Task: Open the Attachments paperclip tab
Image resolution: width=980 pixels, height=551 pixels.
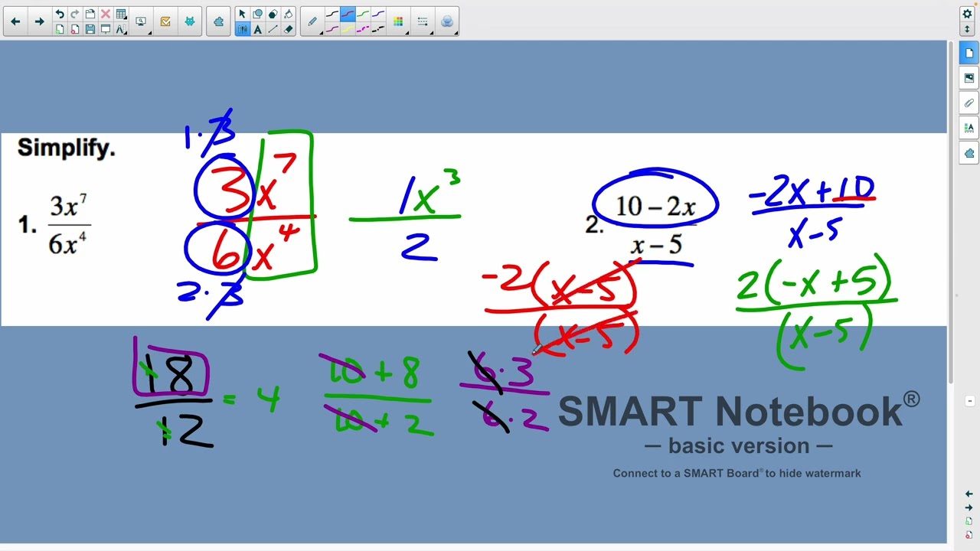Action: click(969, 103)
